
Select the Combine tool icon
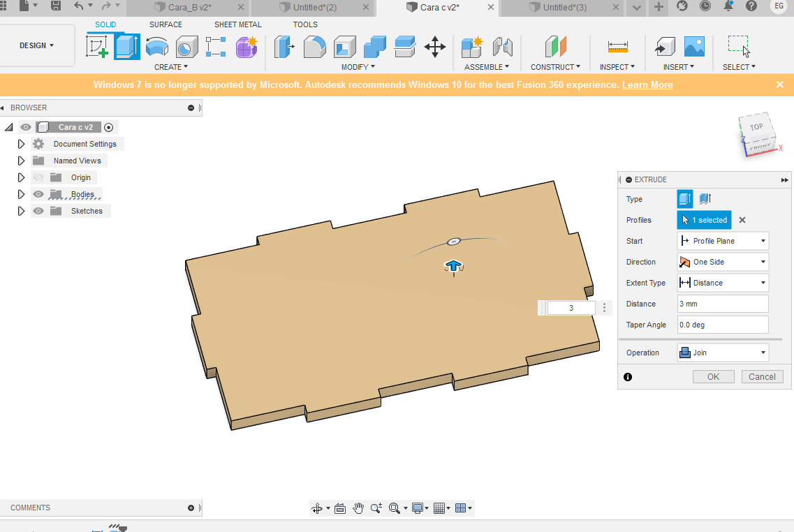(x=375, y=47)
